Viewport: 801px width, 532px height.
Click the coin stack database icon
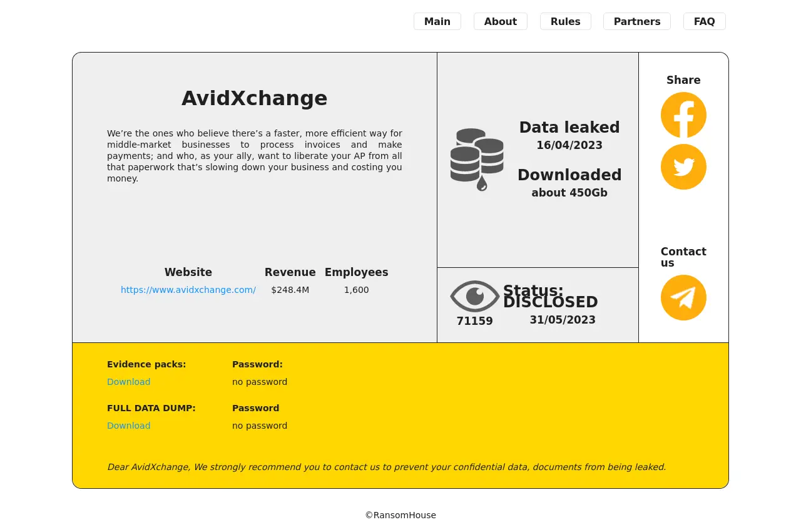(477, 160)
